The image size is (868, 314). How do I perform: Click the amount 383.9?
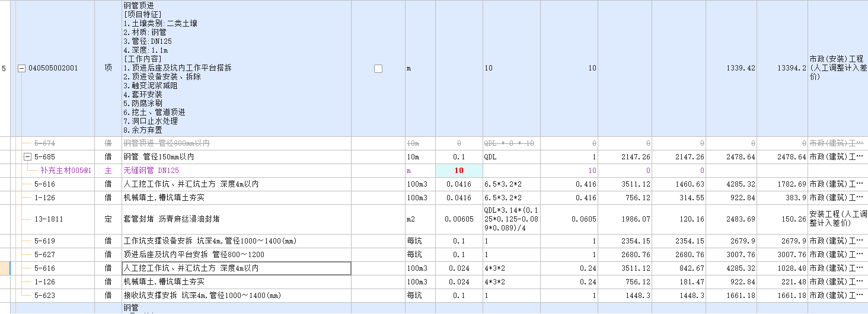796,198
